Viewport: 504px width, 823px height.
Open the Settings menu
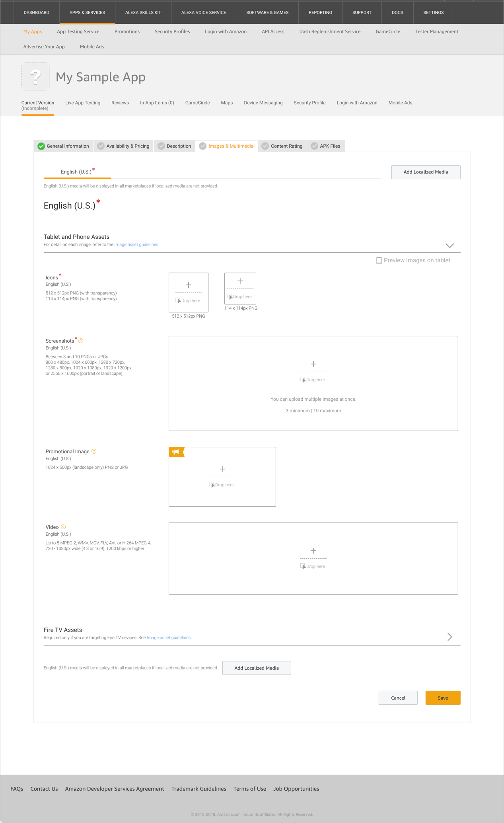(434, 12)
